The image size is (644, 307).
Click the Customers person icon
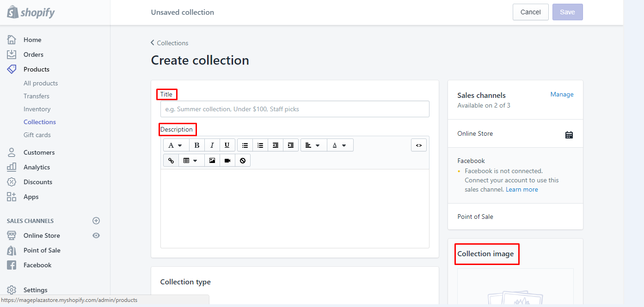tap(12, 152)
